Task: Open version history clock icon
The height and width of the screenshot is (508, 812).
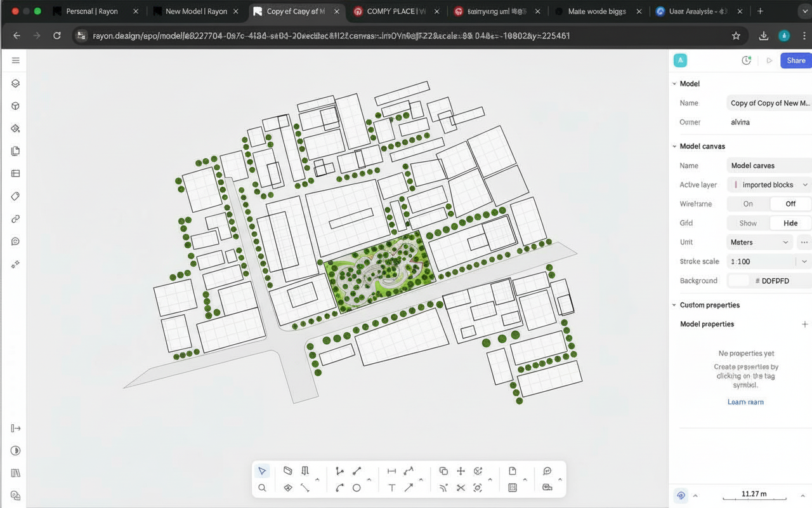Action: [x=747, y=60]
